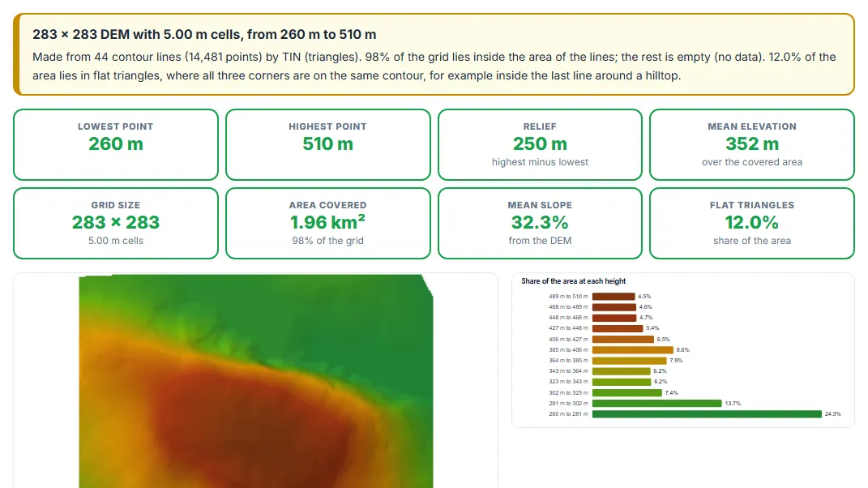Click the "4.5%" bar value
Screen dimensions: 868x488
coord(645,297)
